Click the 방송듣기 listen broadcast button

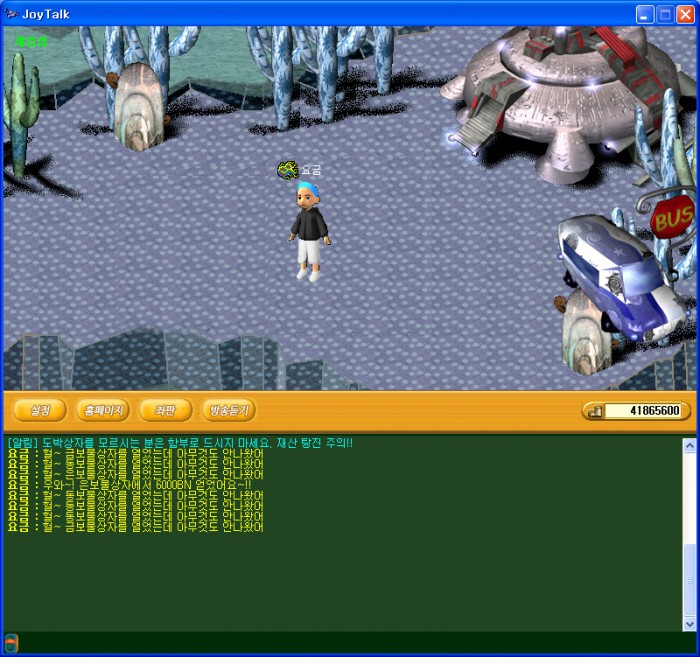(x=228, y=410)
